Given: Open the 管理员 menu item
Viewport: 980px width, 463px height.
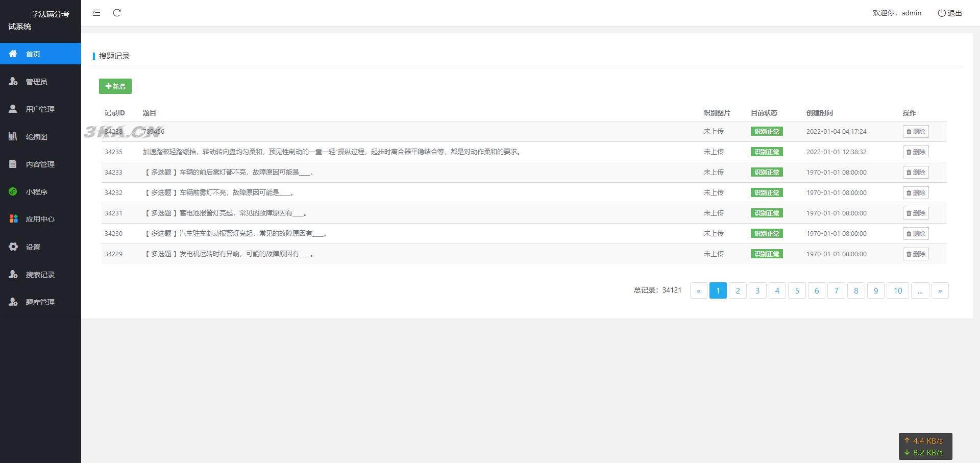Looking at the screenshot, I should tap(36, 82).
